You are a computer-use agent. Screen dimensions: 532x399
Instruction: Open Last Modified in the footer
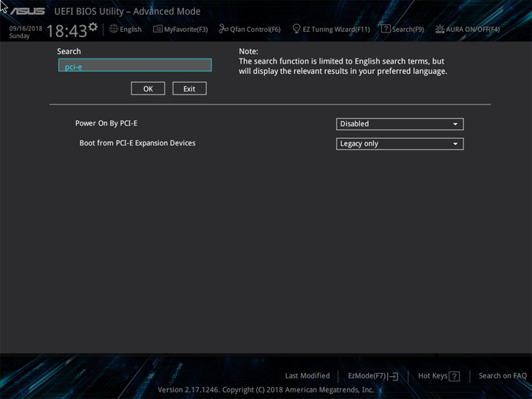tap(307, 375)
